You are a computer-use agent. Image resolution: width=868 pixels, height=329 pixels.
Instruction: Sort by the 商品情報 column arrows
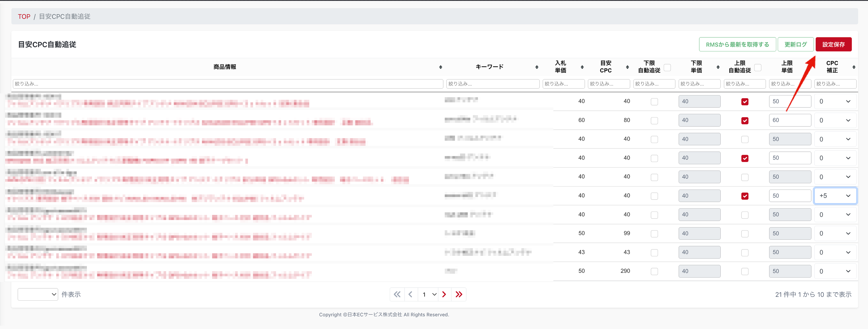[x=440, y=67]
